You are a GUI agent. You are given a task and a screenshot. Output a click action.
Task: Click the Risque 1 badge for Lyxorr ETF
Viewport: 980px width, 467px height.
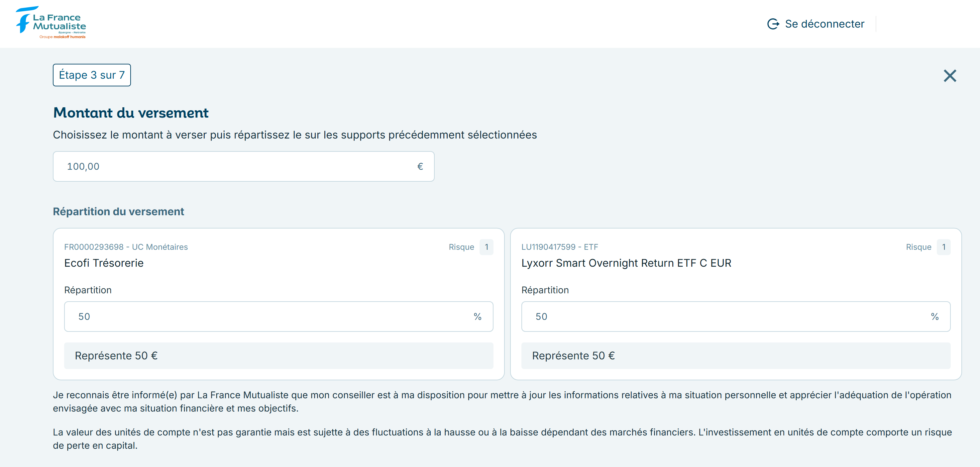point(943,247)
